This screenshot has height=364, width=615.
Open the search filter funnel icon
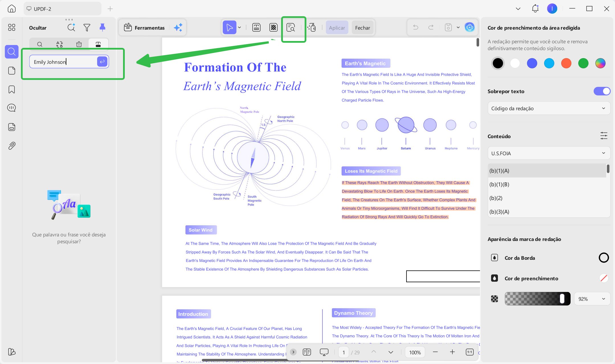pos(87,28)
